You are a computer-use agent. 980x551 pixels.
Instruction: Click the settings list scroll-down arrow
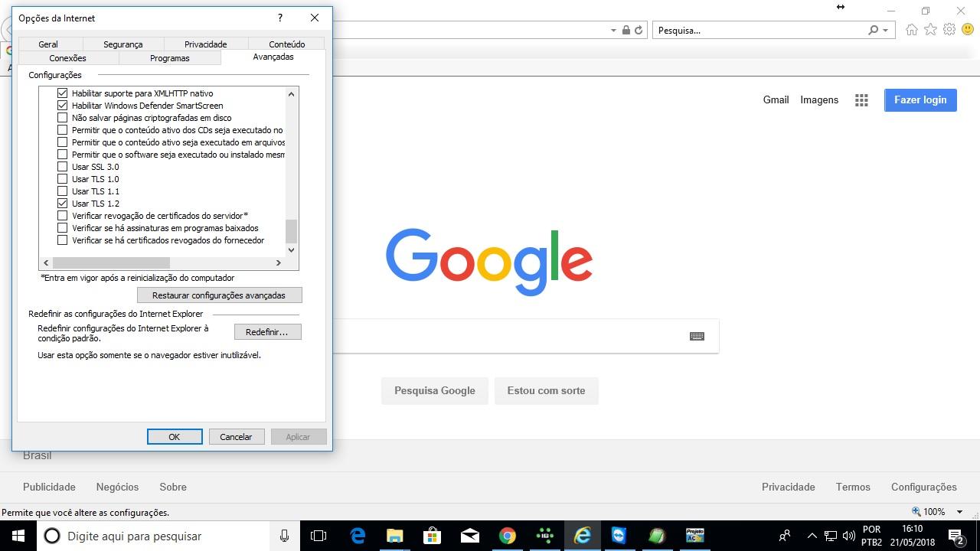click(291, 249)
